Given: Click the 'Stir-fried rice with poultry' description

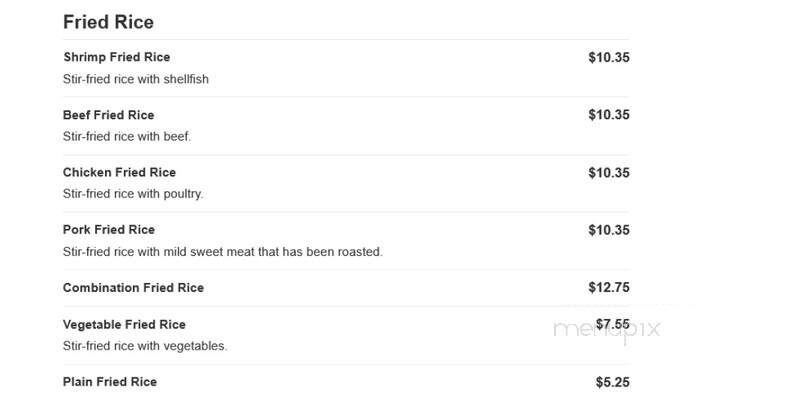Looking at the screenshot, I should tap(133, 194).
